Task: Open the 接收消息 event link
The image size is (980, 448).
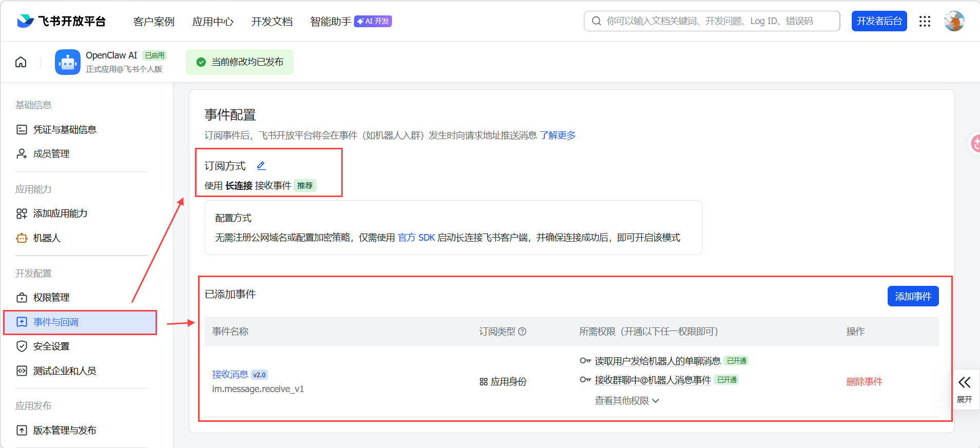Action: pyautogui.click(x=230, y=375)
